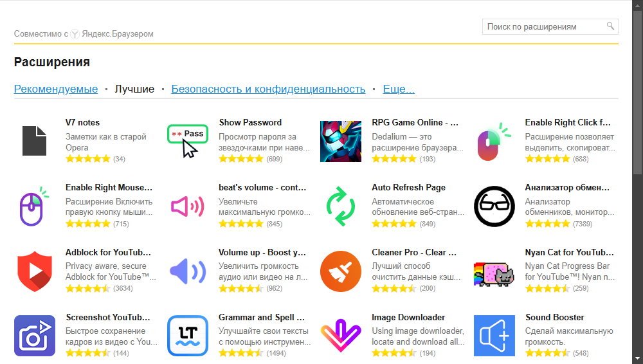
Task: Open the Screenshot YouTube camera icon
Action: 35,336
